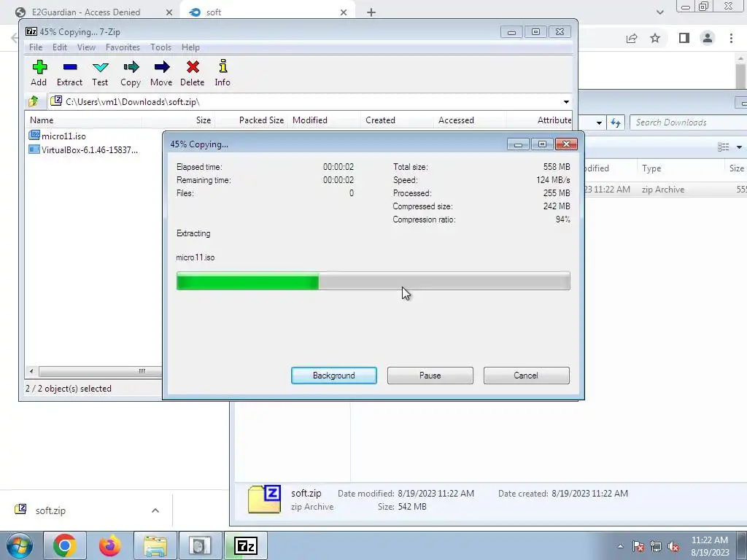747x560 pixels.
Task: Open the Tools menu
Action: pos(160,47)
